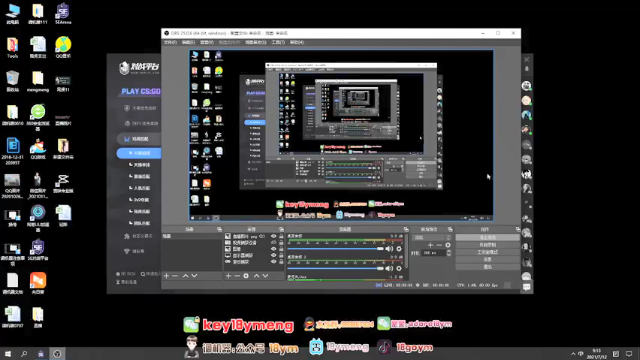Screen dimensions: 640x360
Task: Mute the second desktop audio channel speaker
Action: tap(389, 268)
